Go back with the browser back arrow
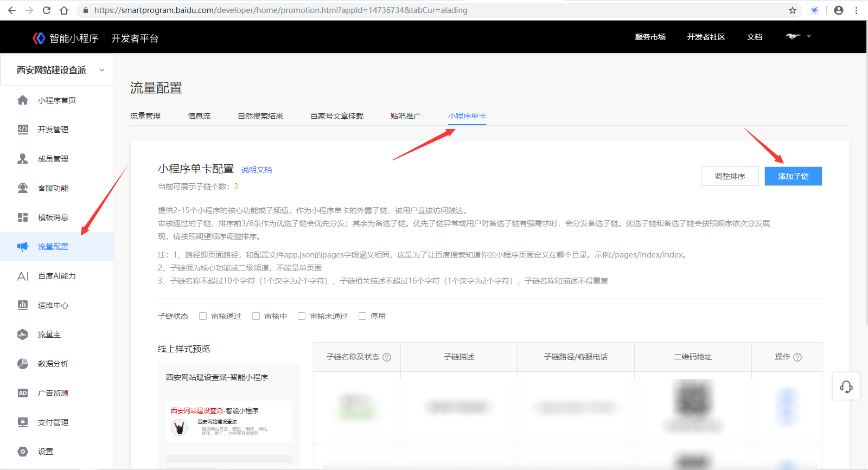 pos(12,10)
